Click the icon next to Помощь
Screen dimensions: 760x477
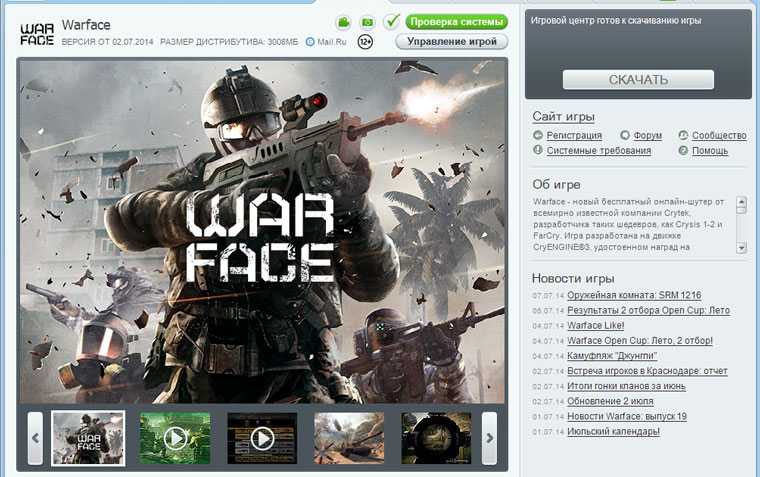click(683, 150)
